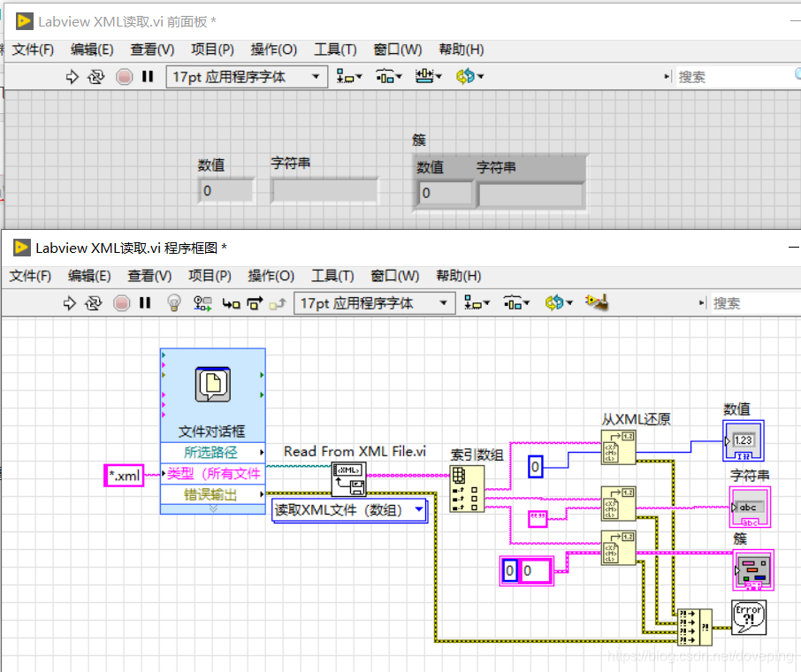Click the *.xml string constant
Image resolution: width=801 pixels, height=672 pixels.
pyautogui.click(x=124, y=476)
